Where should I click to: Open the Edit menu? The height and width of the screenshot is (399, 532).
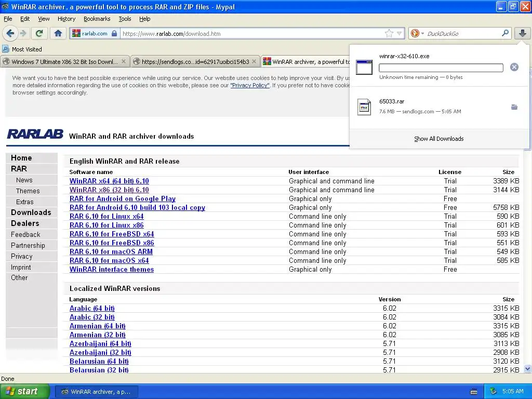coord(25,19)
